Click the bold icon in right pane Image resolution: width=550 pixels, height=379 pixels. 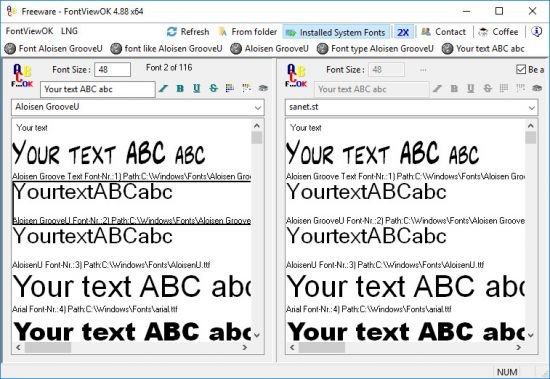[454, 88]
